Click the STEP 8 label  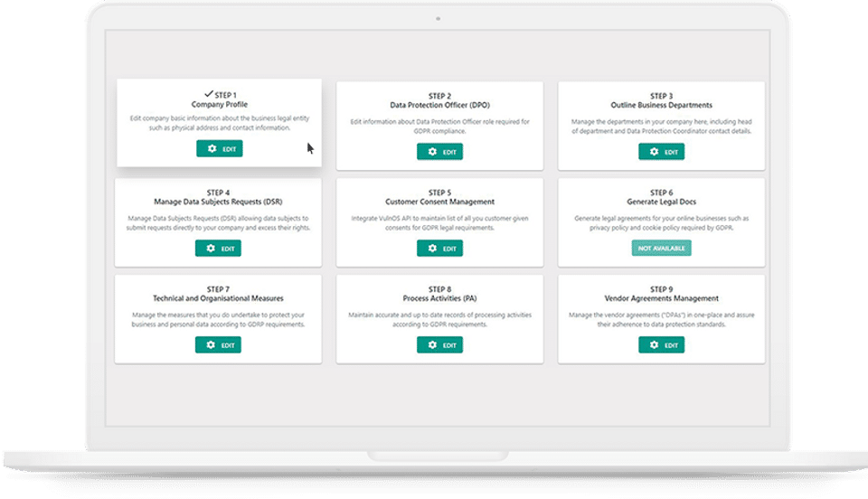click(x=439, y=289)
